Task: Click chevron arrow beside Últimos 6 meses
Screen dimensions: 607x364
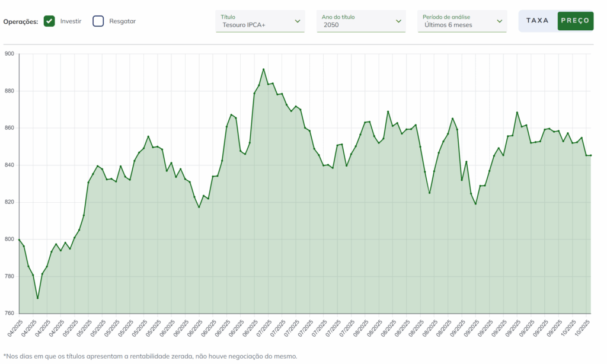Action: 499,21
